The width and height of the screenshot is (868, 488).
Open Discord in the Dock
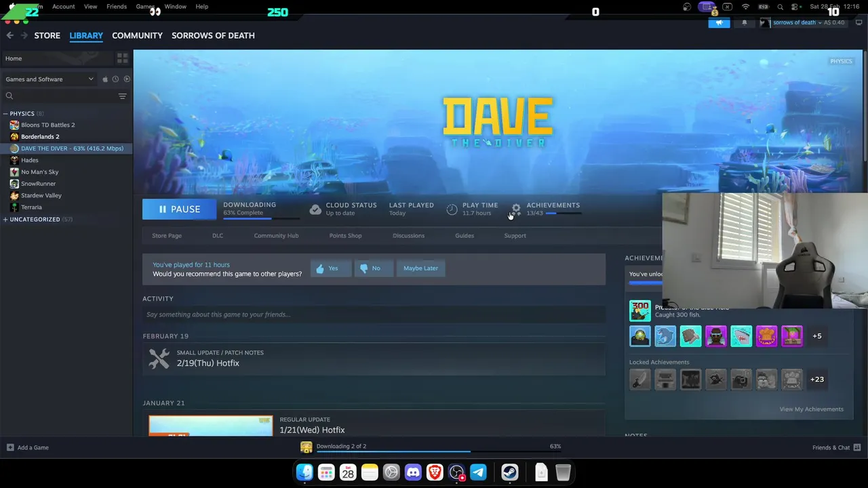[413, 472]
